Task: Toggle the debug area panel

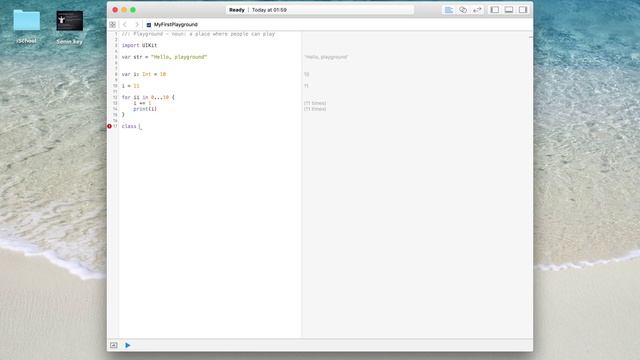Action: click(x=509, y=10)
